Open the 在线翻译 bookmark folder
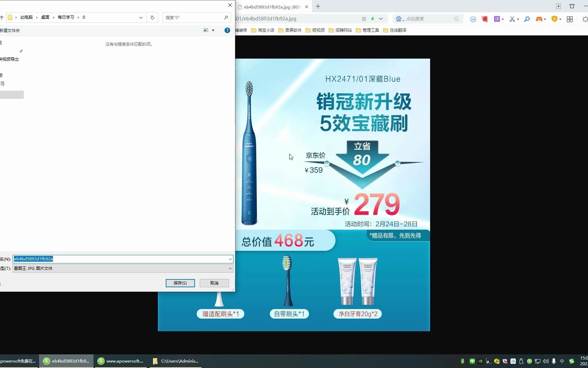588x368 pixels. click(395, 30)
